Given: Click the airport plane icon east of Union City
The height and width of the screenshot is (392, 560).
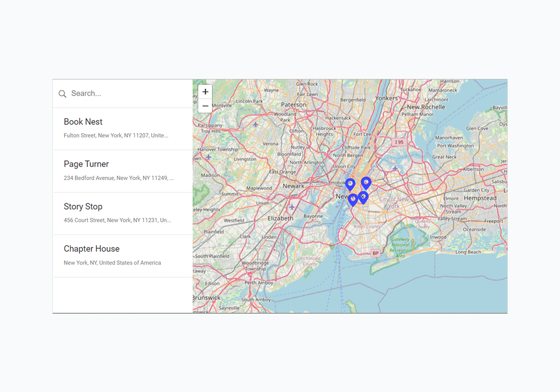Looking at the screenshot, I should pyautogui.click(x=395, y=168).
